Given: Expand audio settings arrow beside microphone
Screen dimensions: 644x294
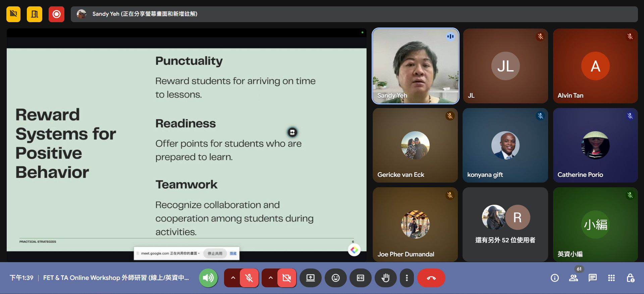Looking at the screenshot, I should coord(233,278).
